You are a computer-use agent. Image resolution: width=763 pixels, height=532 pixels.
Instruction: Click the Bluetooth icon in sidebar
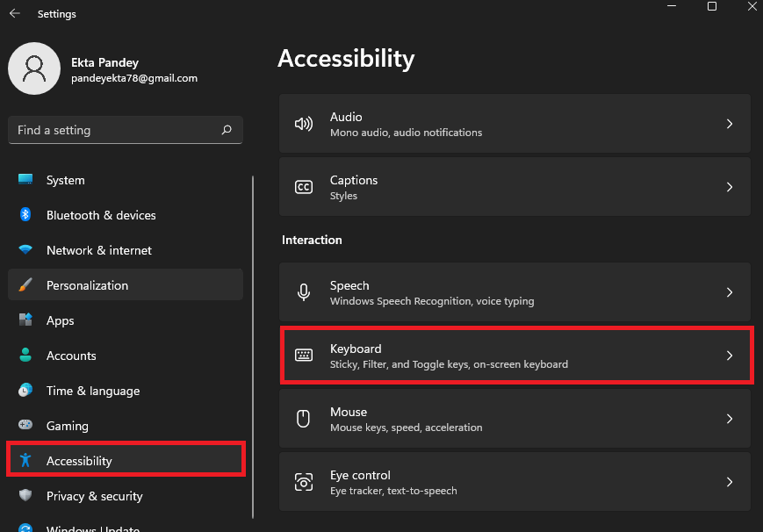[x=26, y=215]
